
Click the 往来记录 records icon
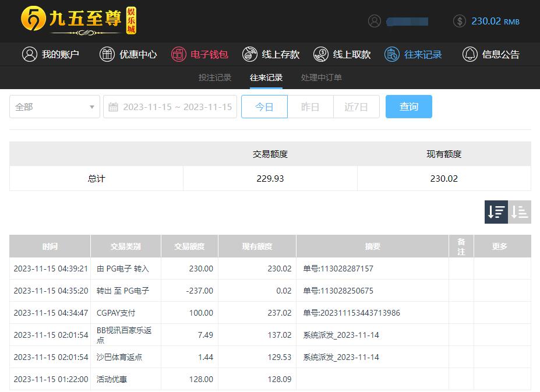click(x=392, y=54)
